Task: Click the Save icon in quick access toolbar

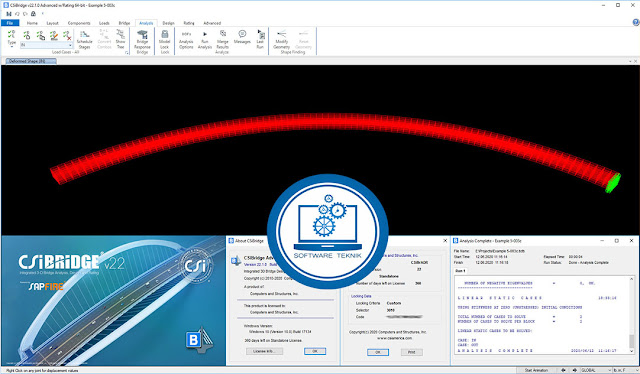Action: pyautogui.click(x=9, y=14)
